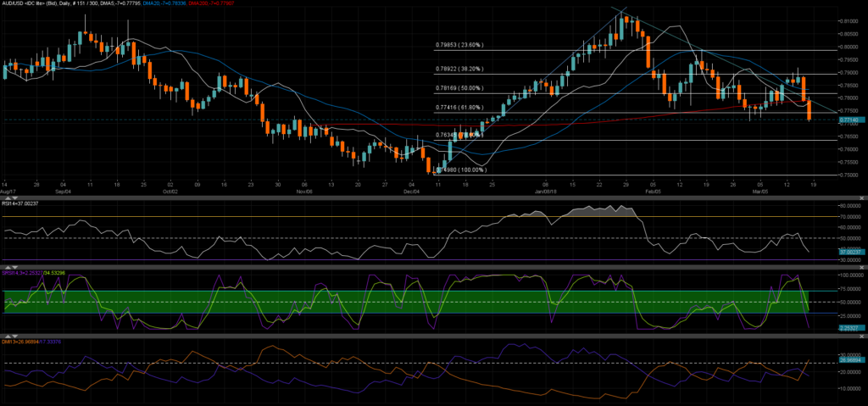
Task: Select the 0.77416 (61.80%) Fibonacci label
Action: point(459,108)
